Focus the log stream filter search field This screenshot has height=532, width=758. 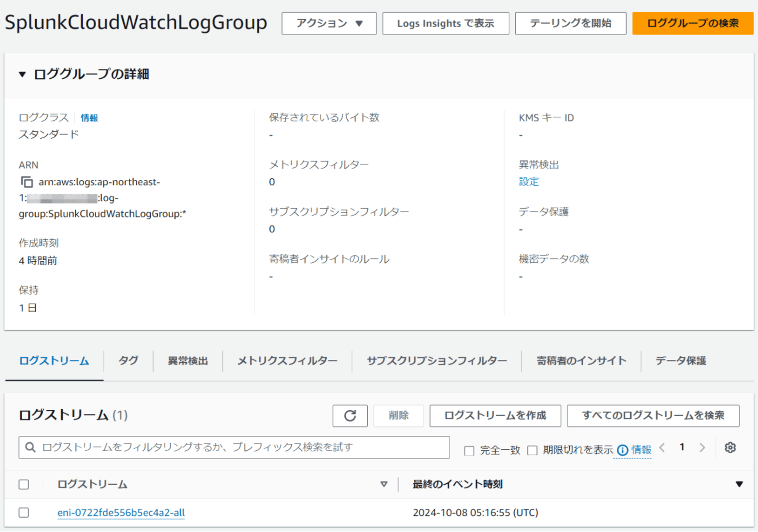point(234,448)
